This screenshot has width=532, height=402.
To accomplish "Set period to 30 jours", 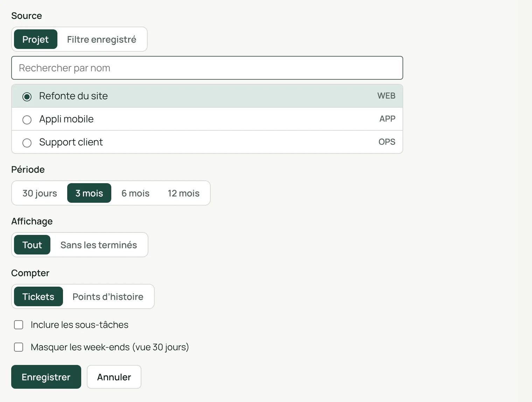I will click(40, 193).
